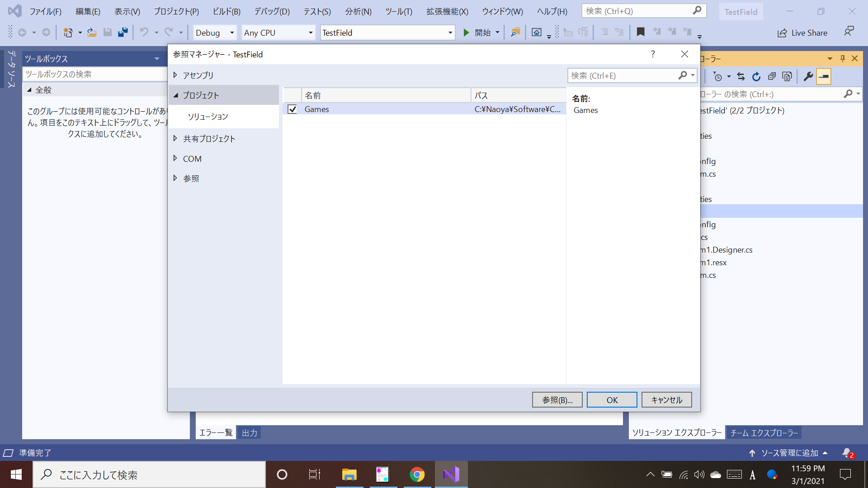
Task: Open Chrome from the Windows taskbar
Action: click(x=417, y=474)
